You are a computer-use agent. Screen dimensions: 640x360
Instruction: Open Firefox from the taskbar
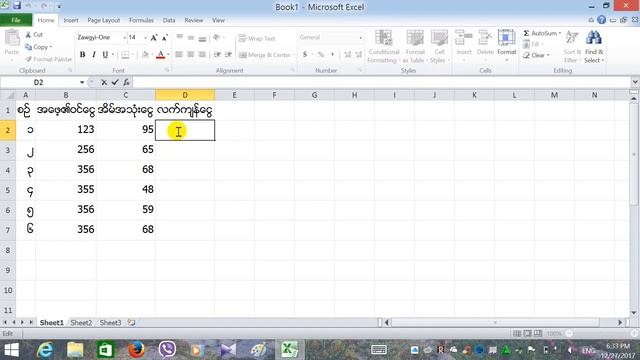point(136,350)
